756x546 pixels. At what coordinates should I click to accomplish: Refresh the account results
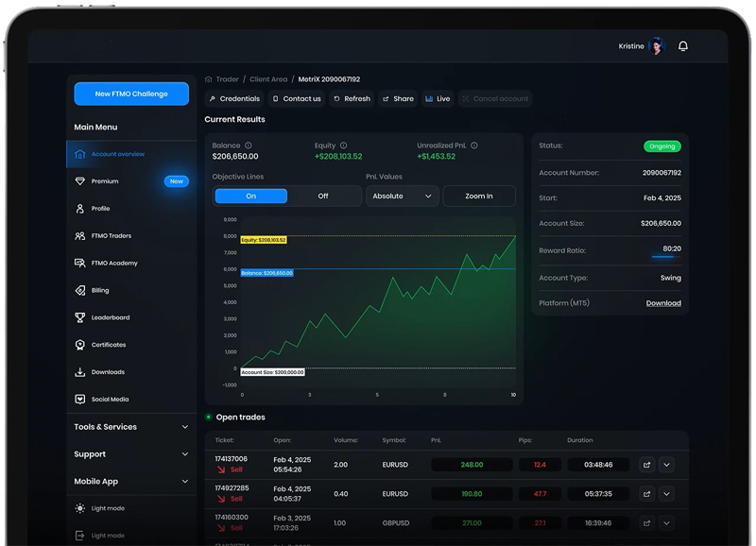[352, 99]
